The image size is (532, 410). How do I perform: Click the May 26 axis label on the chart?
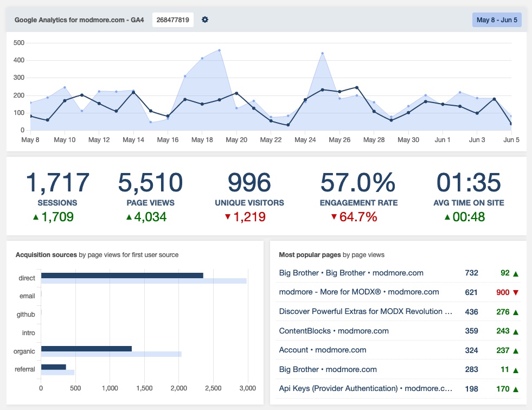(x=339, y=140)
